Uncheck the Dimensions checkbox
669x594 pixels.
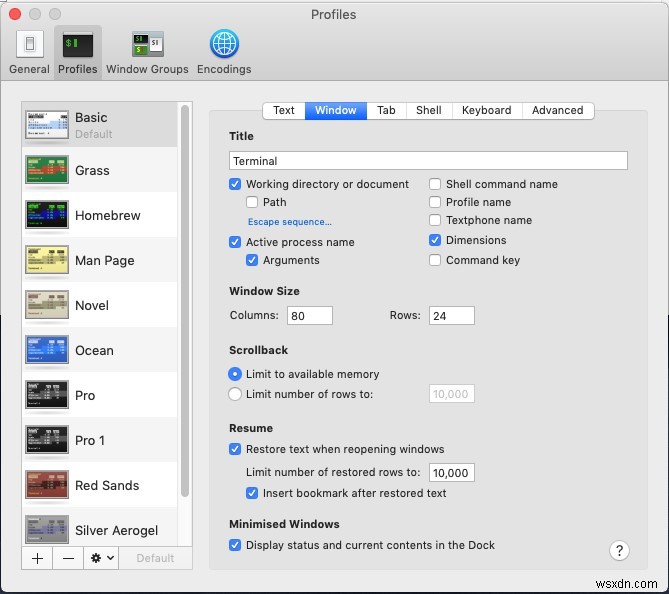[435, 240]
